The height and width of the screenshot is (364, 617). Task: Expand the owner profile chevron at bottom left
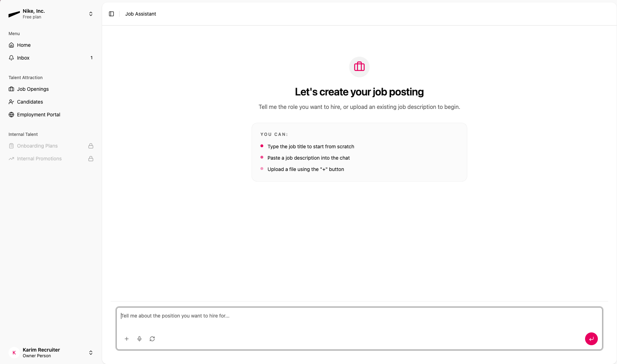click(90, 352)
